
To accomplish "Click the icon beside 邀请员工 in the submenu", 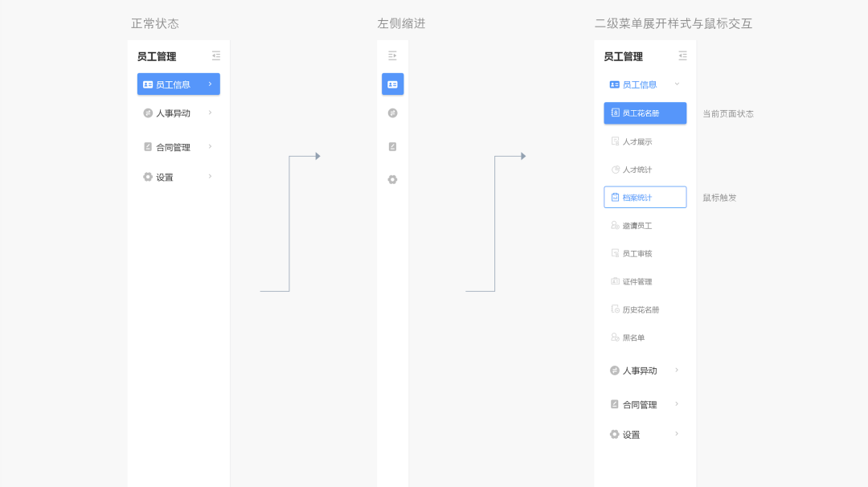I will tap(616, 226).
